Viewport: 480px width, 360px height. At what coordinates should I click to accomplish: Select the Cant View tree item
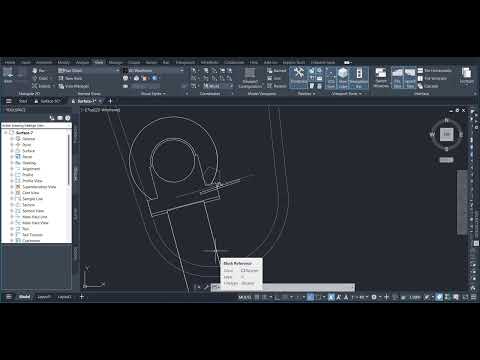point(31,193)
